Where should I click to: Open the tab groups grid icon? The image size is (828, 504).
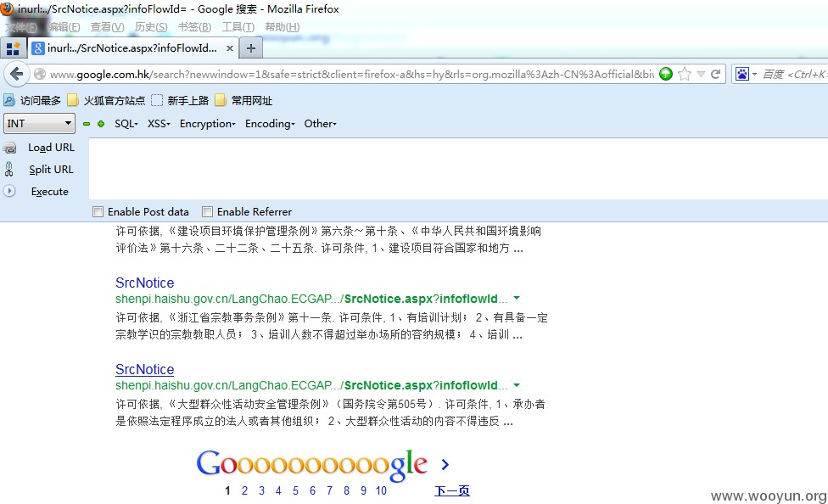[x=13, y=48]
